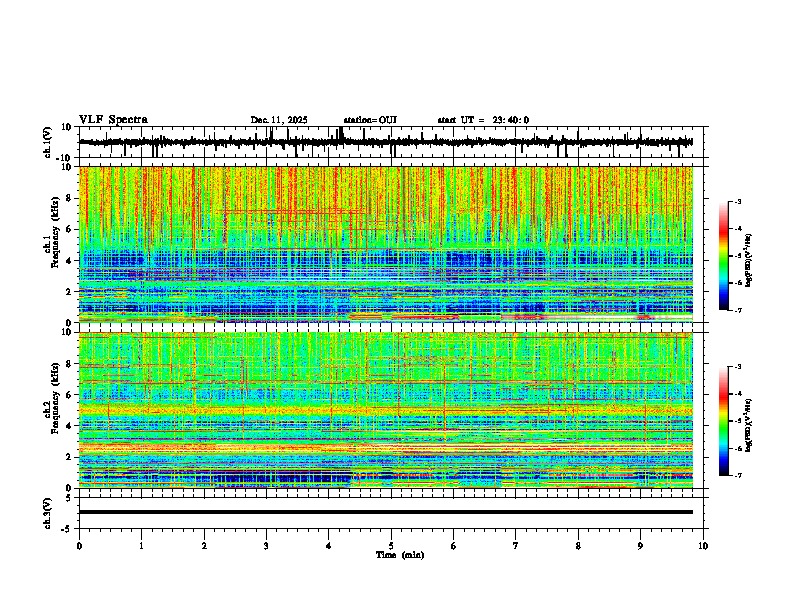The height and width of the screenshot is (612, 792).
Task: Click the 6 kHz tick label on ch.2 spectrogram
Action: coord(69,395)
